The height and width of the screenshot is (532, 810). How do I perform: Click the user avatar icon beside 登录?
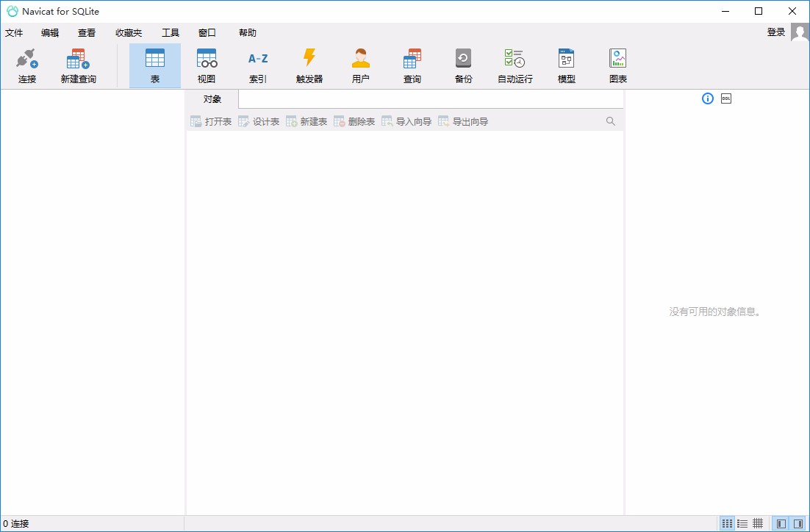[x=800, y=32]
